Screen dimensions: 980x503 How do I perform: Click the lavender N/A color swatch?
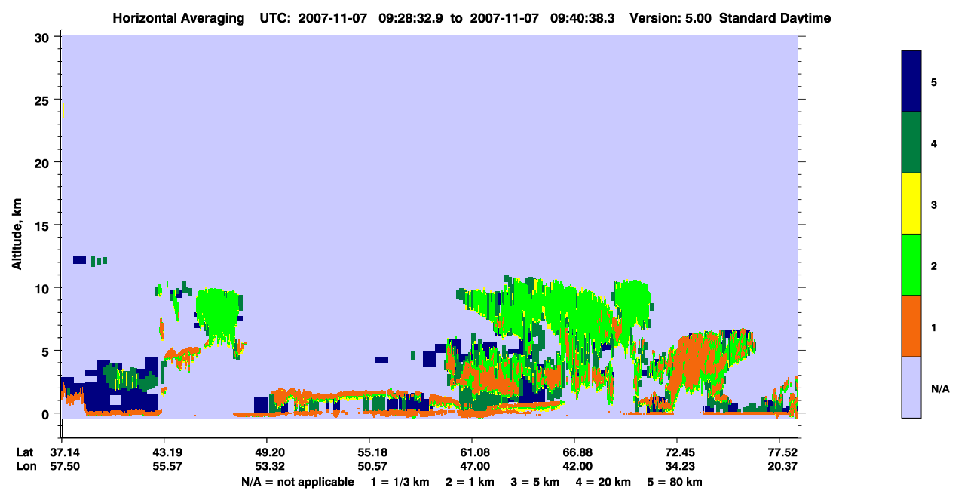click(x=911, y=387)
